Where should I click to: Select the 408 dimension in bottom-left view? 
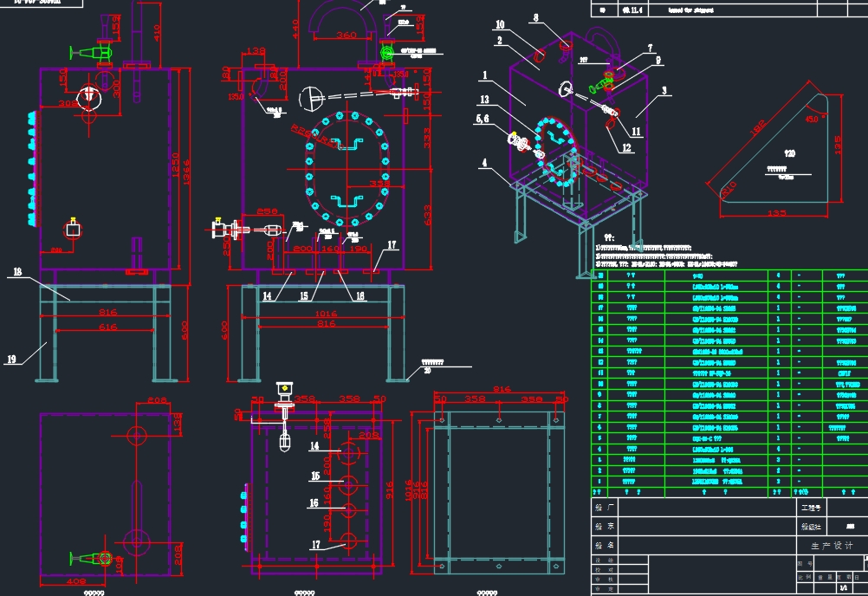(x=76, y=581)
